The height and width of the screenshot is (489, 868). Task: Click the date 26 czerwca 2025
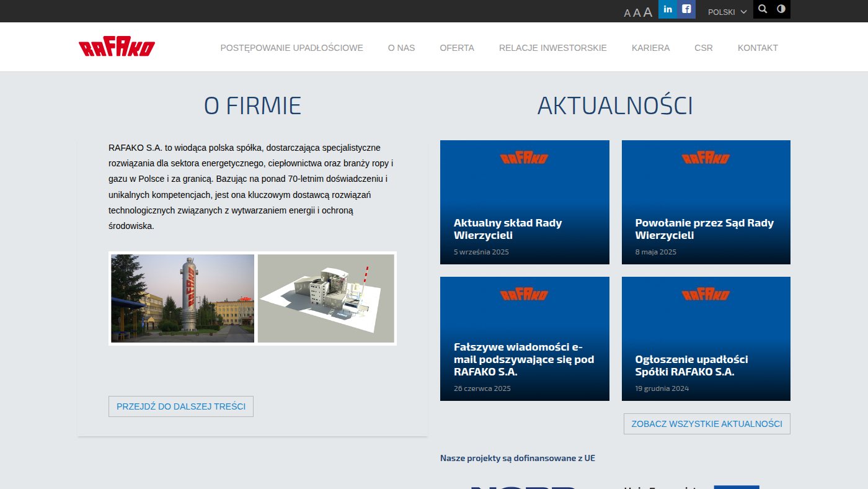(482, 388)
